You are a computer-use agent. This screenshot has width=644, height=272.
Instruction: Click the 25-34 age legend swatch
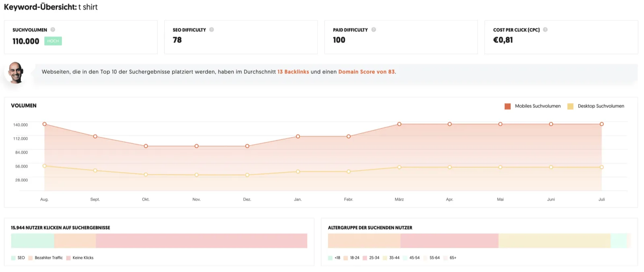point(365,258)
